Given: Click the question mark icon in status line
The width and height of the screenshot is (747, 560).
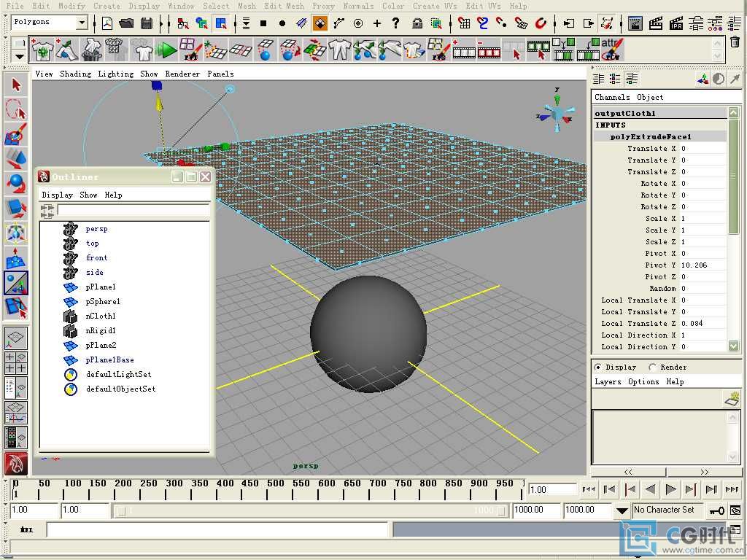Looking at the screenshot, I should [x=395, y=23].
